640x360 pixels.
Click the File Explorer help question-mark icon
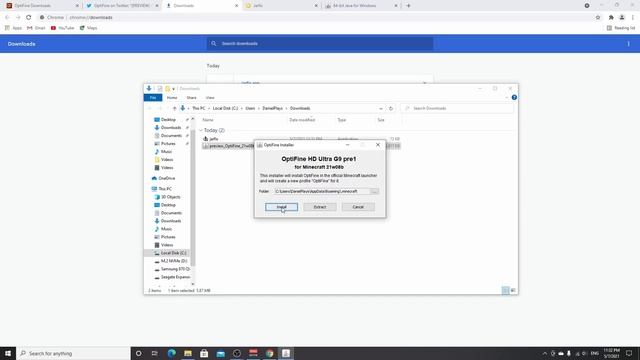(x=514, y=98)
